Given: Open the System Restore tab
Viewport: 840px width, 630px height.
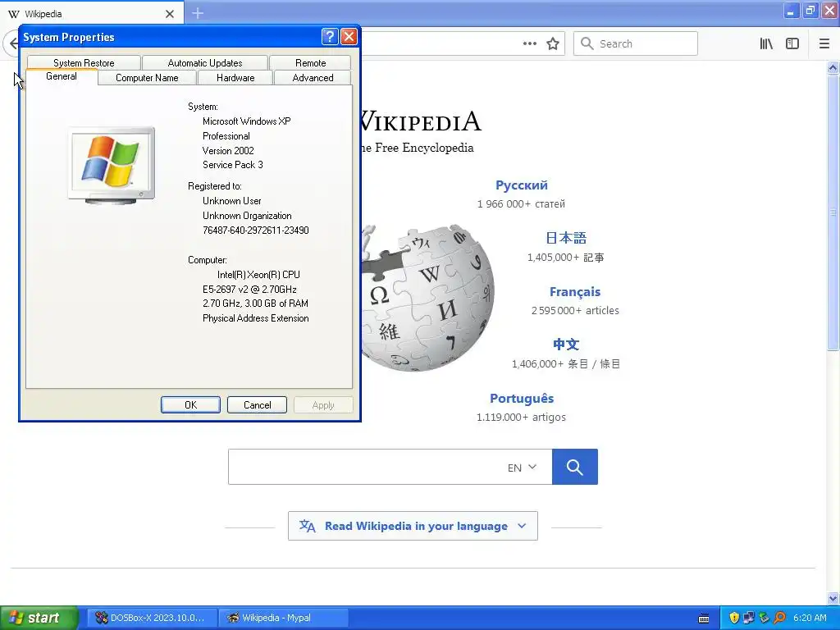Looking at the screenshot, I should [x=84, y=62].
